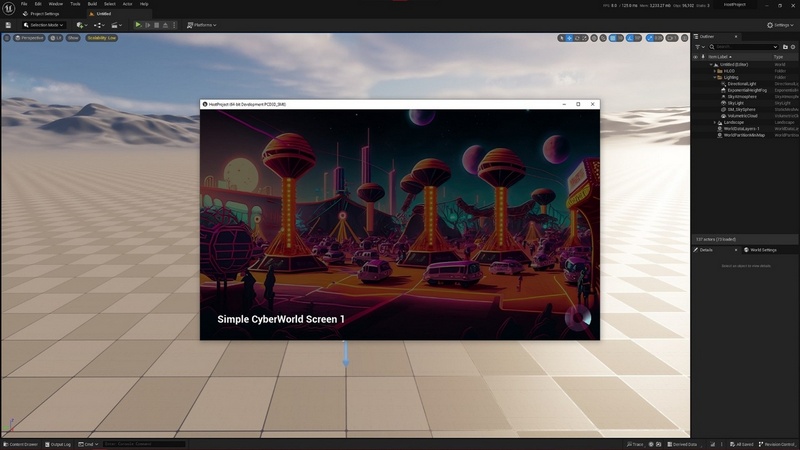Expand the Landscape item in Outliner
Image resolution: width=800 pixels, height=450 pixels.
(715, 123)
